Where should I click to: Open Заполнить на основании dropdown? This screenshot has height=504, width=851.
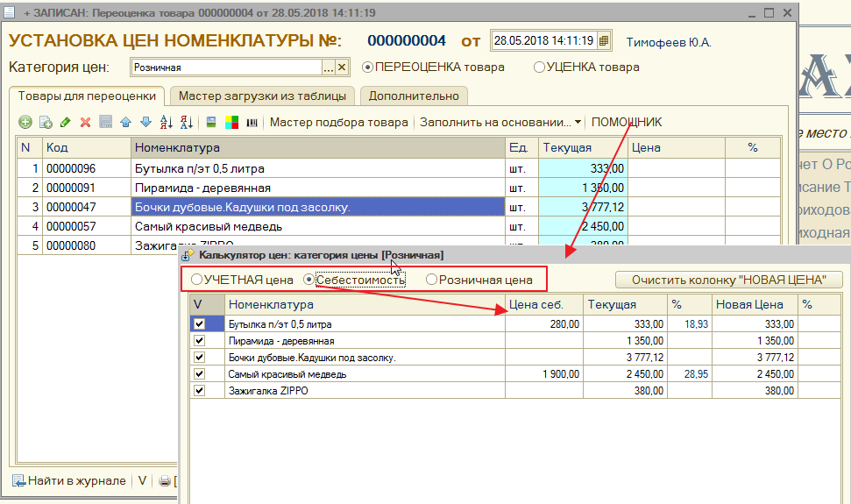(x=500, y=122)
